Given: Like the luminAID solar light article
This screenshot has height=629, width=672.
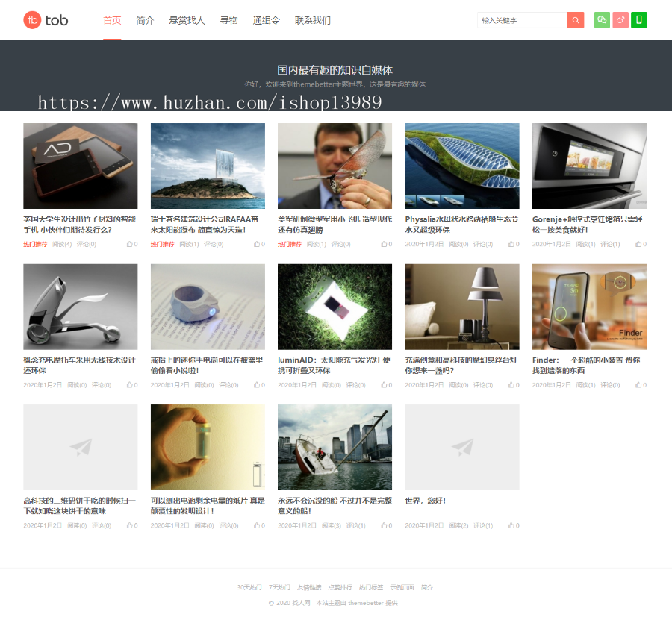Looking at the screenshot, I should click(386, 385).
